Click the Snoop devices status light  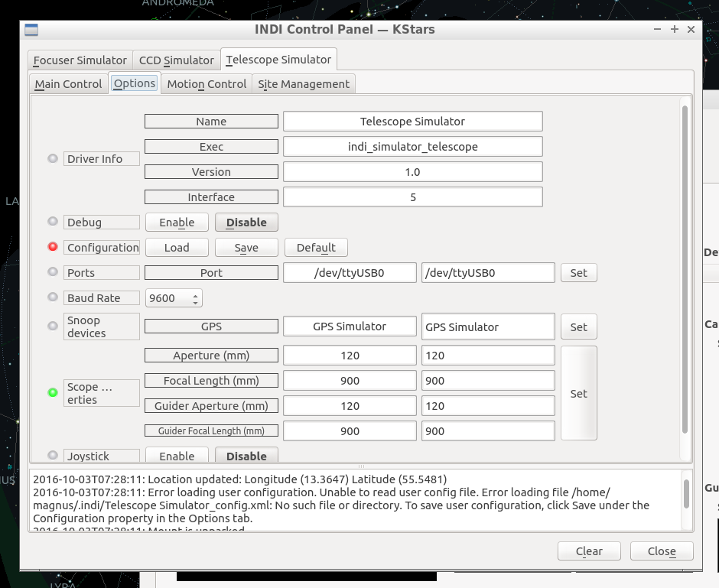click(x=53, y=326)
